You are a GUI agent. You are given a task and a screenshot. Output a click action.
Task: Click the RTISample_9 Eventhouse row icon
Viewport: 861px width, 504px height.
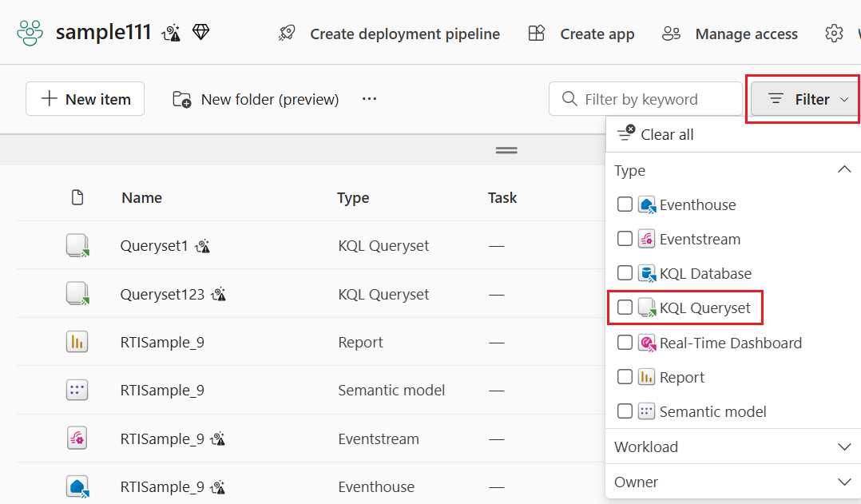(x=77, y=487)
